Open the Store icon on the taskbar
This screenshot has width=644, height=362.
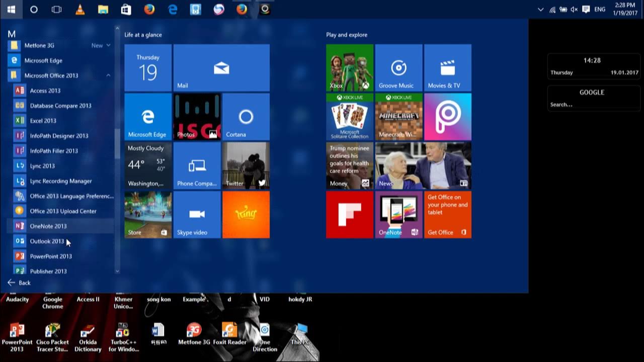(x=126, y=9)
